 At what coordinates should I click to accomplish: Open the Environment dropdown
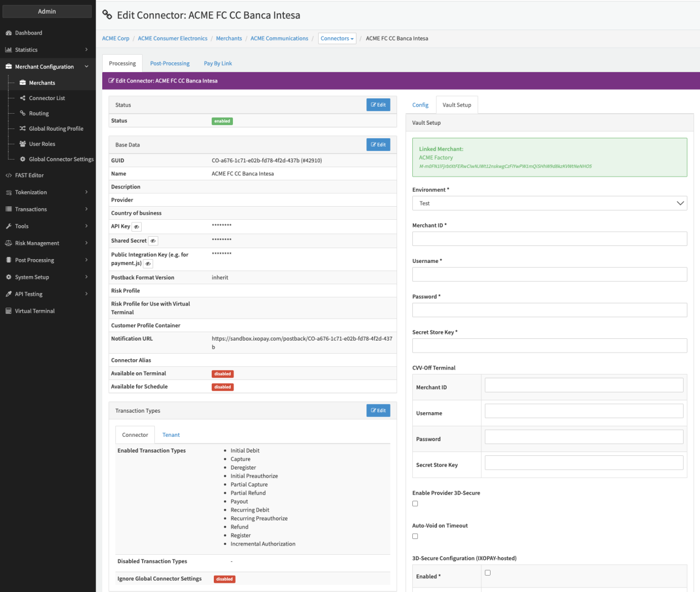point(549,203)
